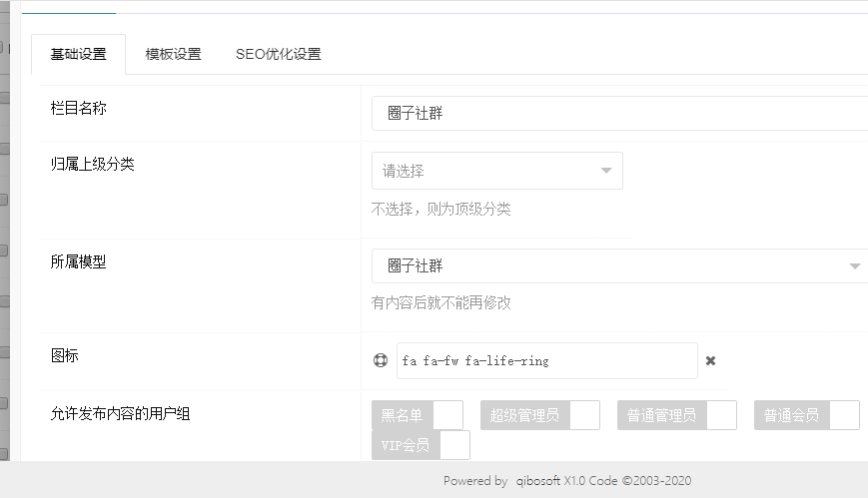This screenshot has width=868, height=498.
Task: Expand the 所属模型 dropdown list
Action: pyautogui.click(x=619, y=266)
